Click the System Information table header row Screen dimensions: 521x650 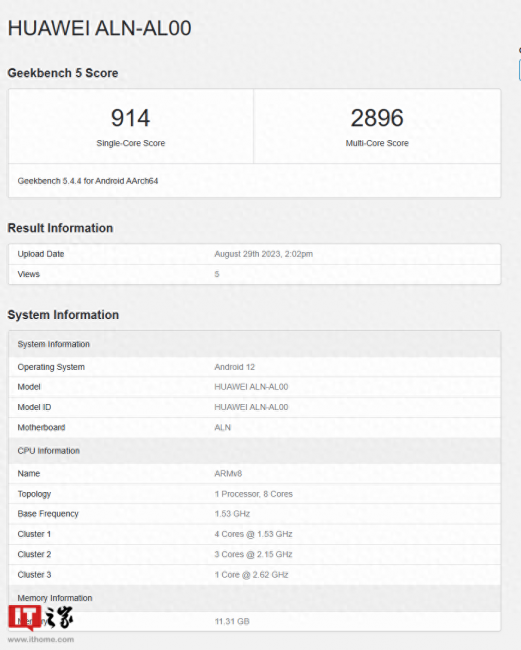[x=254, y=344]
